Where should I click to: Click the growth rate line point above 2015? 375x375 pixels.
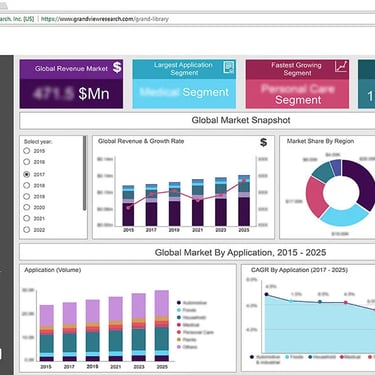pyautogui.click(x=128, y=208)
